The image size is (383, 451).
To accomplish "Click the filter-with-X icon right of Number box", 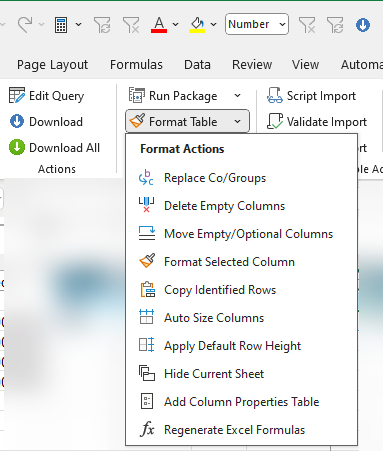I will coord(307,25).
